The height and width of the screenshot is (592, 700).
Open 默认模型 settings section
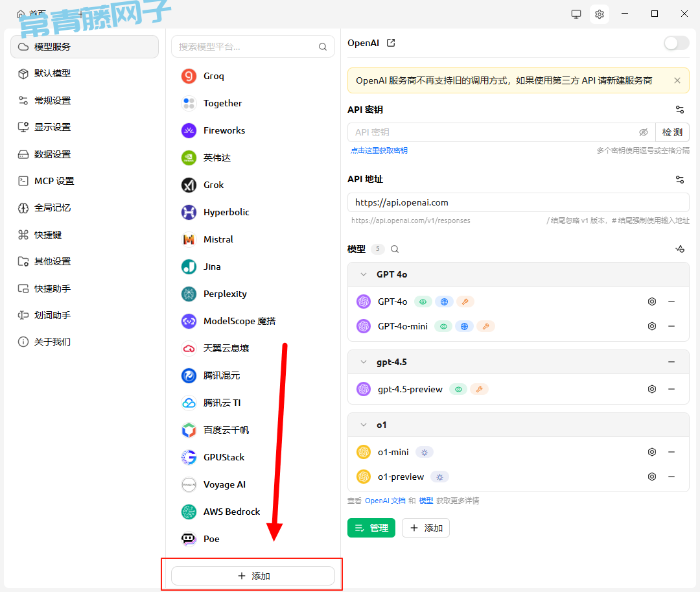click(84, 74)
